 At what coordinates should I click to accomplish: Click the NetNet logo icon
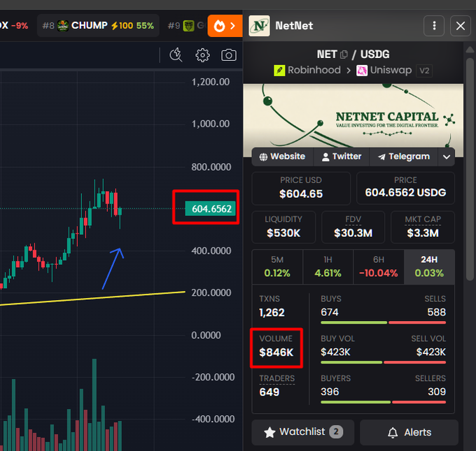tap(259, 26)
